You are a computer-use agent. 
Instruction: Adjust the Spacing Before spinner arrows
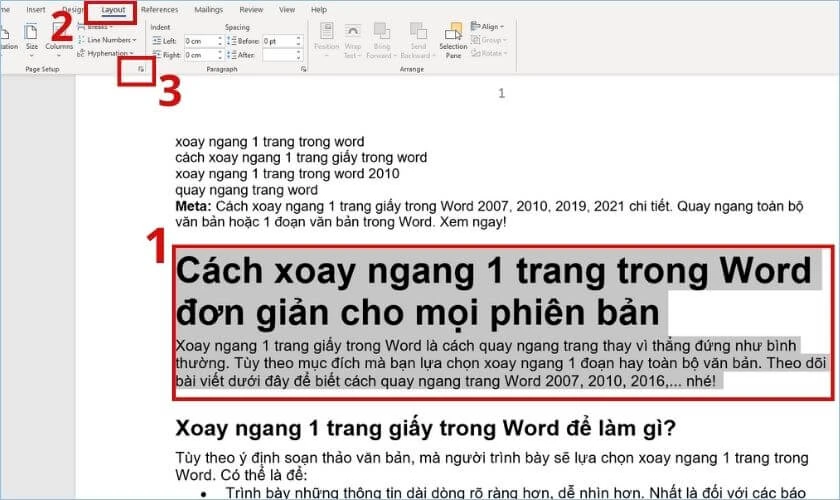298,41
